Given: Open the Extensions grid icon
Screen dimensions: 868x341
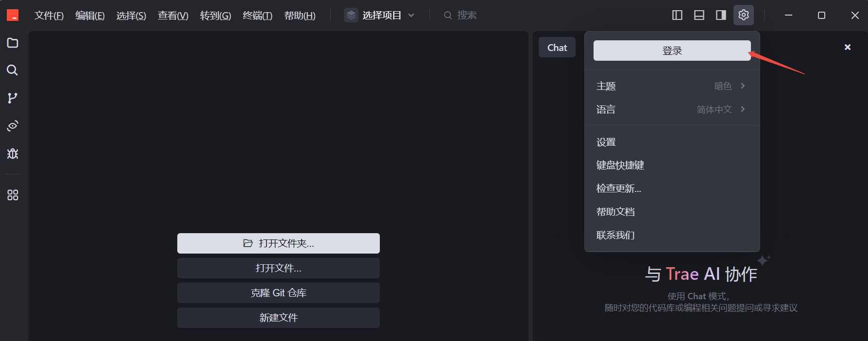Looking at the screenshot, I should 13,195.
